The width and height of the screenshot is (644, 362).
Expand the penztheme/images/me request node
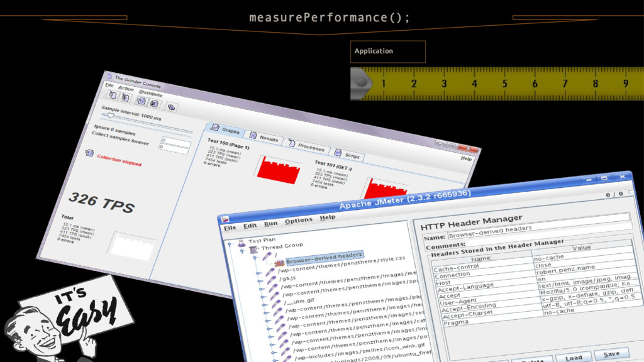[261, 289]
